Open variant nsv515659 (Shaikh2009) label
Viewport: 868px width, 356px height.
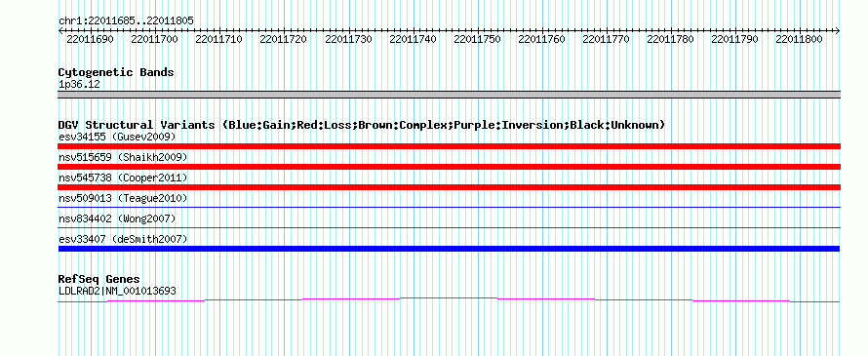[123, 157]
